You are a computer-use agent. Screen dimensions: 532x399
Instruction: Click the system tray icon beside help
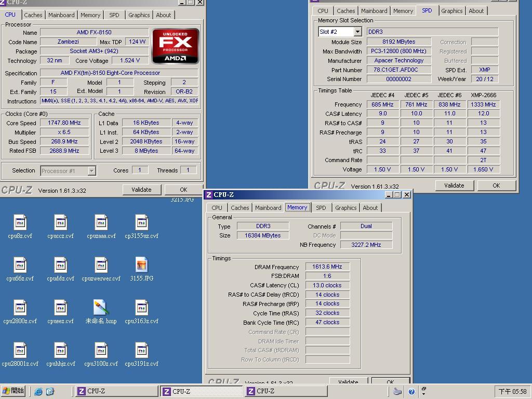pyautogui.click(x=397, y=392)
